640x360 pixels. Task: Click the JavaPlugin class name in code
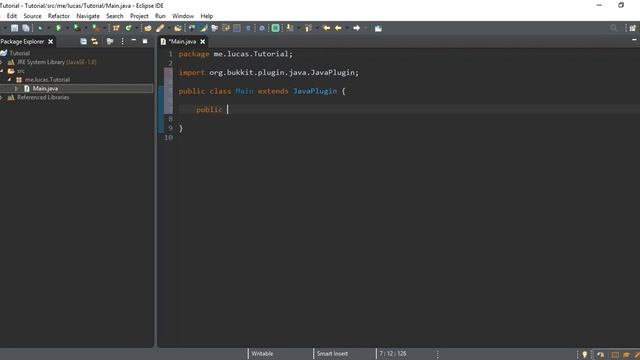click(315, 91)
